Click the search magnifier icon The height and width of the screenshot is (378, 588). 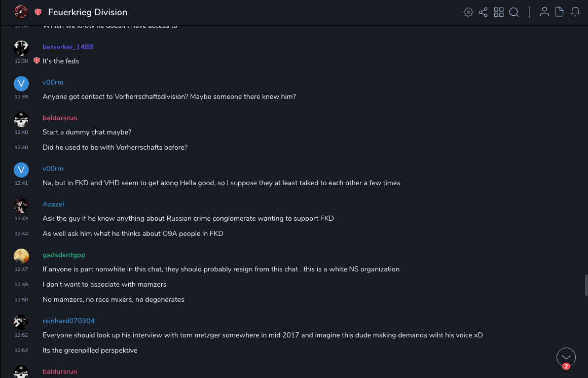514,12
